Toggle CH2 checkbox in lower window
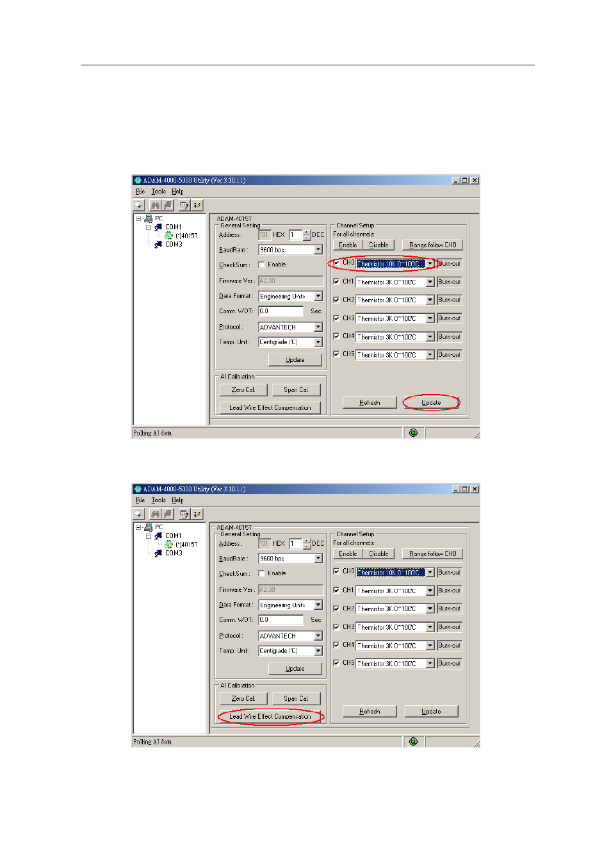 [x=336, y=609]
